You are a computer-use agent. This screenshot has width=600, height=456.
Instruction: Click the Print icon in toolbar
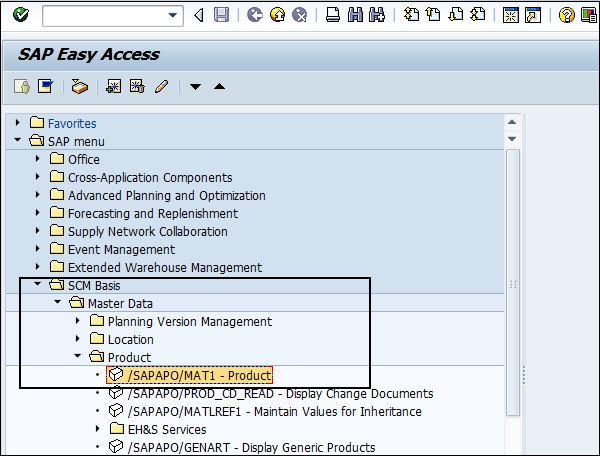[x=332, y=15]
